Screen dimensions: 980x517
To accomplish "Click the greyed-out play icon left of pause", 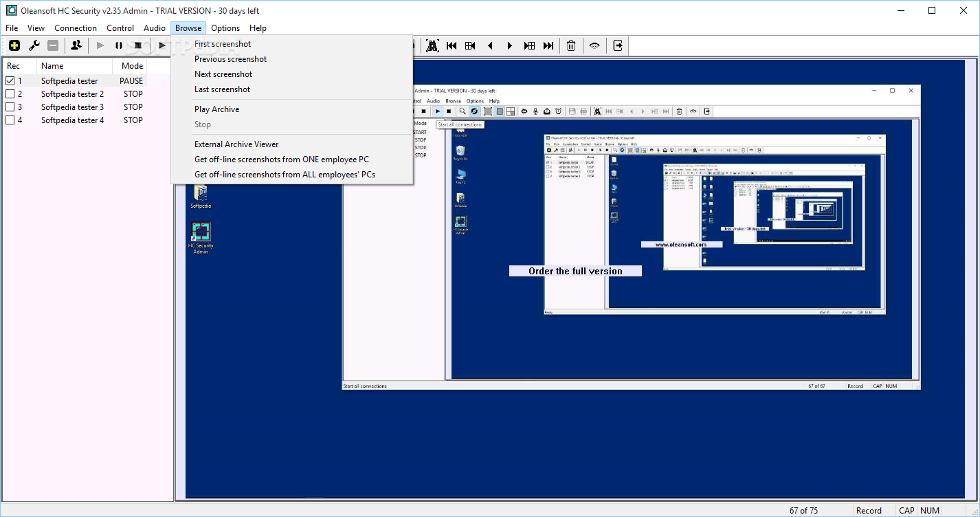I will point(100,45).
